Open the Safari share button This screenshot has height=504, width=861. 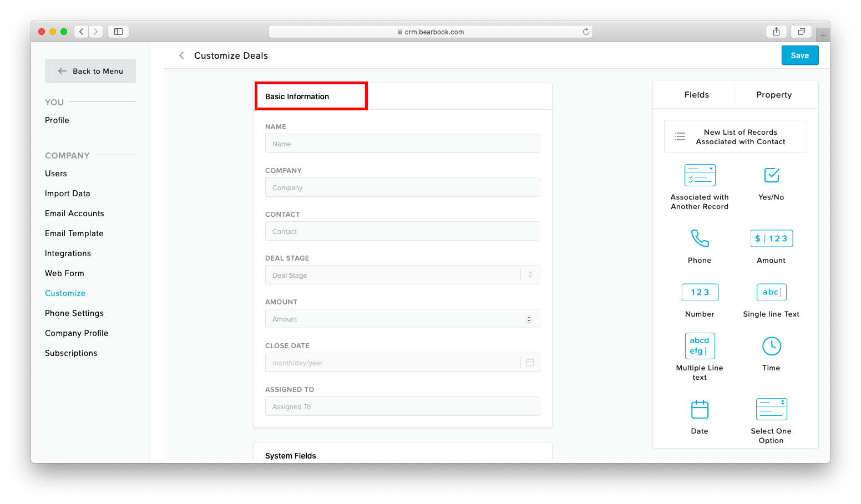(x=776, y=32)
